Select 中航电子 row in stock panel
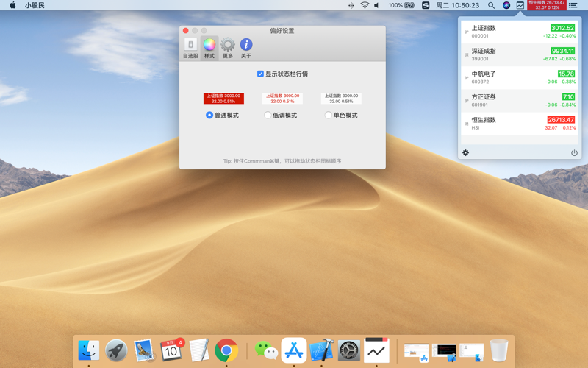 point(520,78)
